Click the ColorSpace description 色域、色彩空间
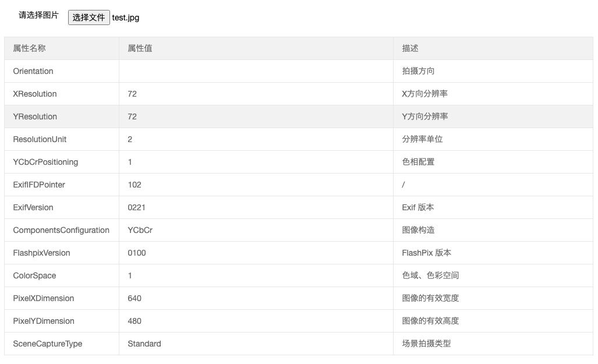Screen dimensions: 598x364 click(430, 275)
